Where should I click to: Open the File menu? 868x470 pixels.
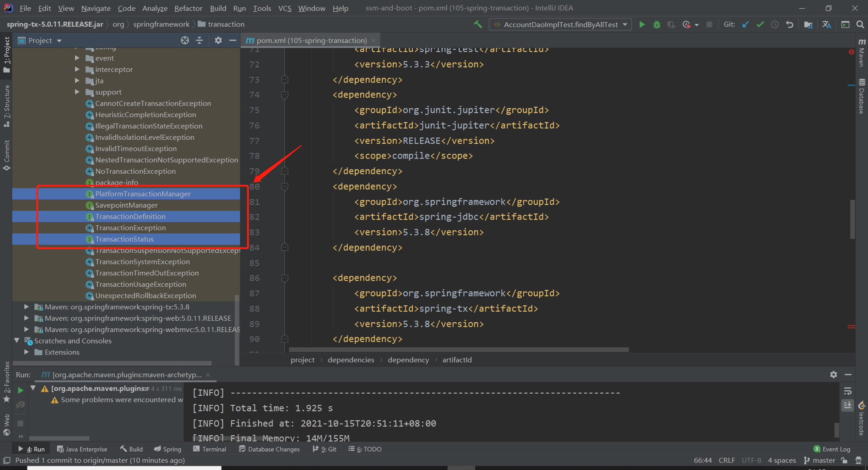point(25,8)
